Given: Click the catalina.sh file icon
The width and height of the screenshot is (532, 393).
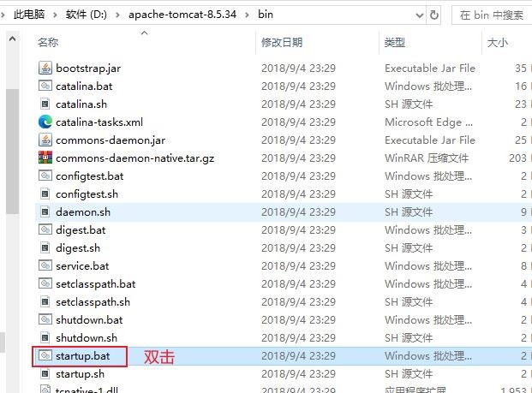Looking at the screenshot, I should point(45,104).
